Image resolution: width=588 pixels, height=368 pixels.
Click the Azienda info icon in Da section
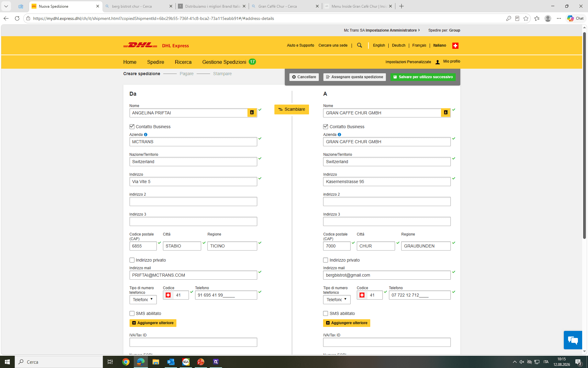point(146,135)
